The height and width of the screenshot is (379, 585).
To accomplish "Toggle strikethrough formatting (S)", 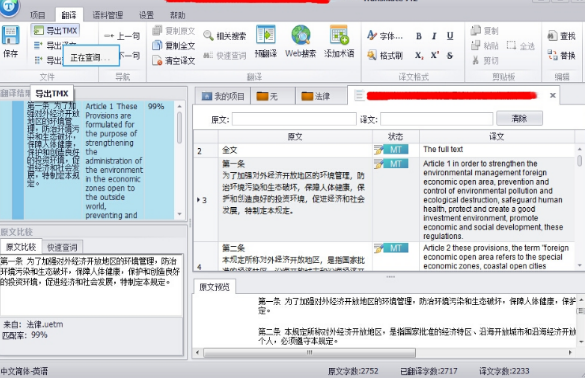I will [x=450, y=56].
